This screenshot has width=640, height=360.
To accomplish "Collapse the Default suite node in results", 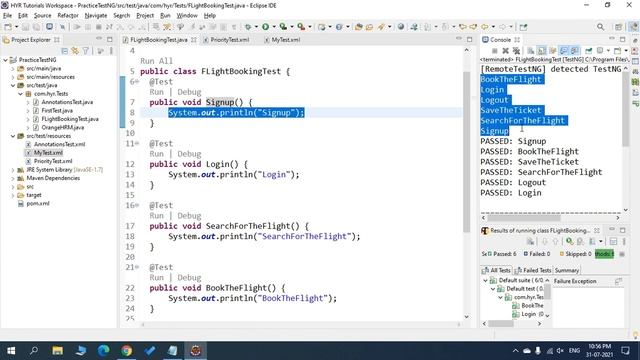I will 485,280.
